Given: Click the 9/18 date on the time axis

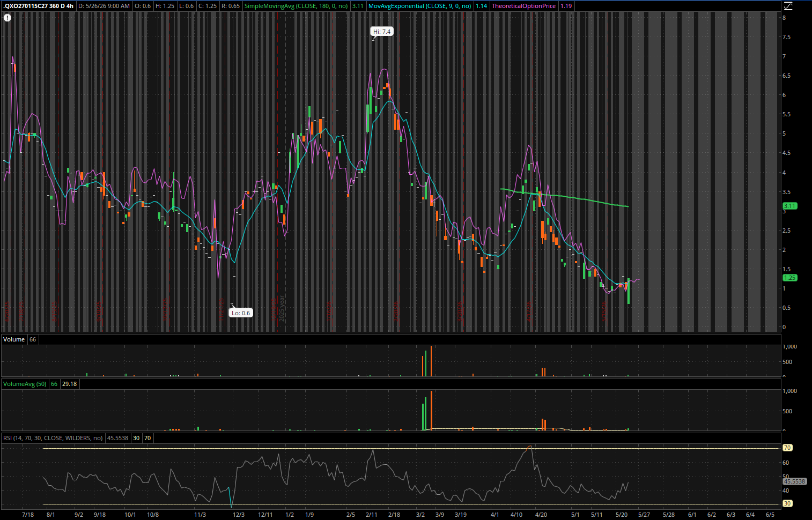Looking at the screenshot, I should coord(100,515).
